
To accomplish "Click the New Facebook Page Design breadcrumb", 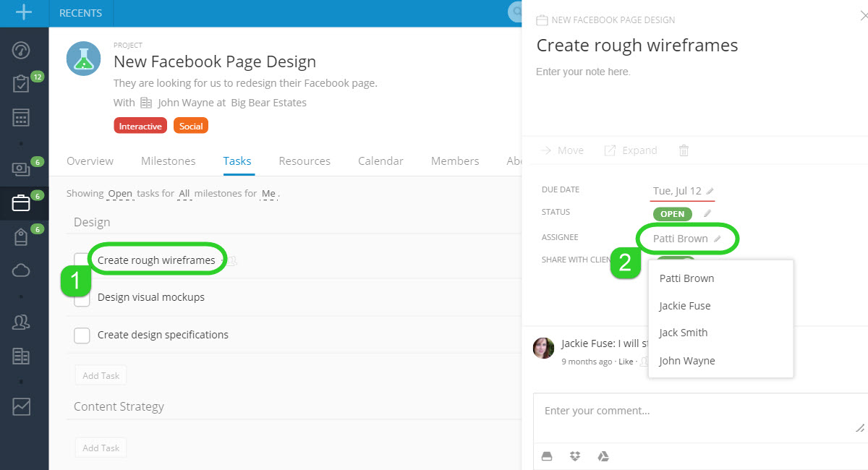I will coord(613,20).
